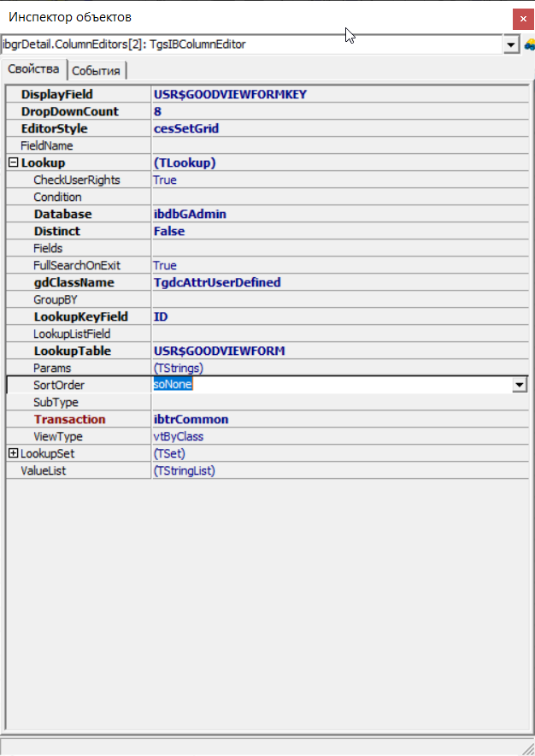Select the CheckUserRights True value

[x=165, y=180]
